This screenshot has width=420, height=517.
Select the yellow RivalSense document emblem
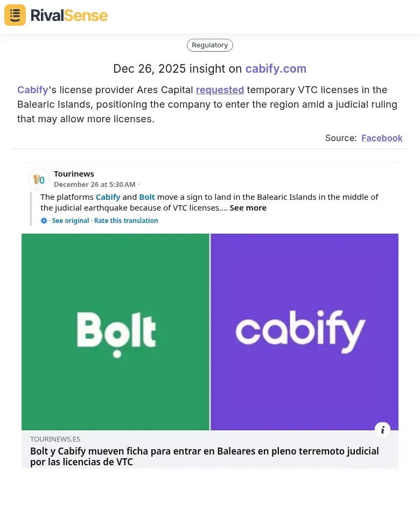[x=15, y=15]
